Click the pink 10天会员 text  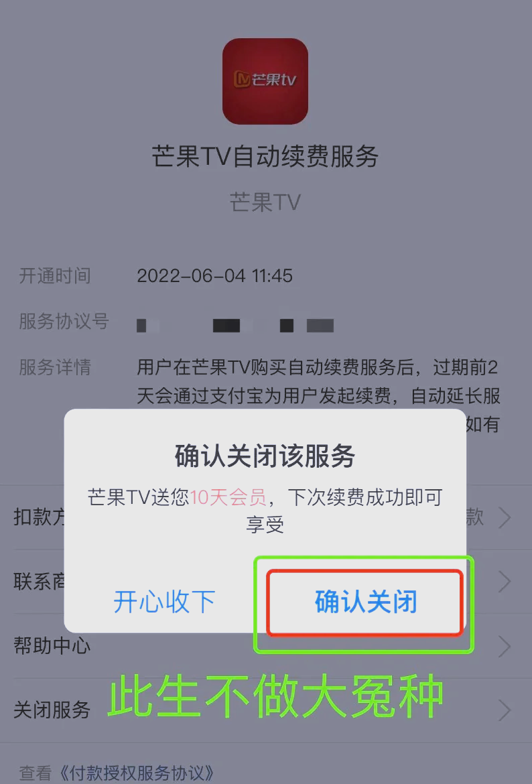230,499
